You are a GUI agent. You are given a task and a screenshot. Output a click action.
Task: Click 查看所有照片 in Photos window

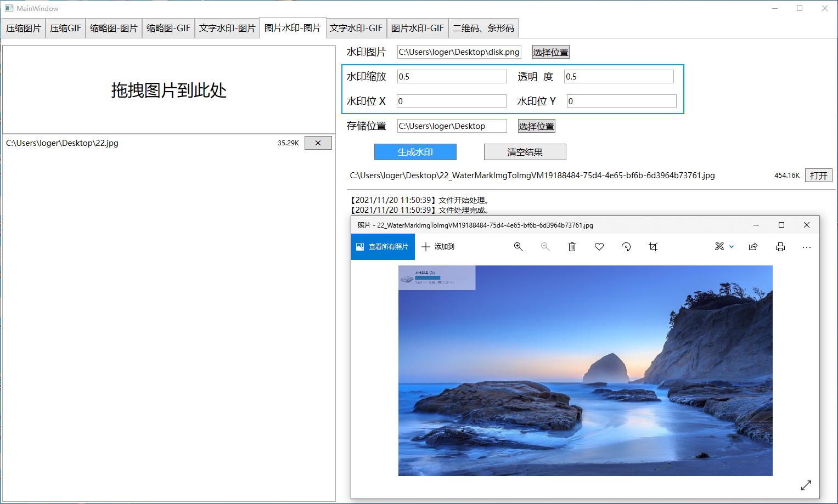pyautogui.click(x=383, y=247)
